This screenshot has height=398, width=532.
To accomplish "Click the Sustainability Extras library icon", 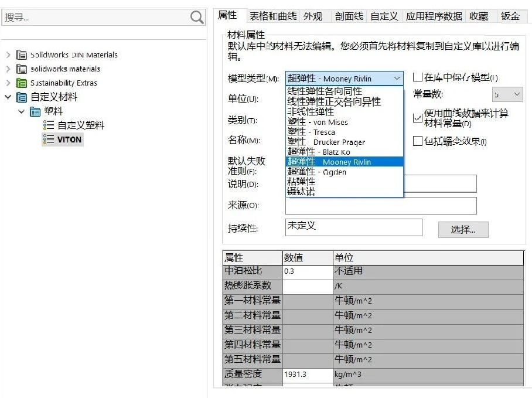I will coord(22,83).
